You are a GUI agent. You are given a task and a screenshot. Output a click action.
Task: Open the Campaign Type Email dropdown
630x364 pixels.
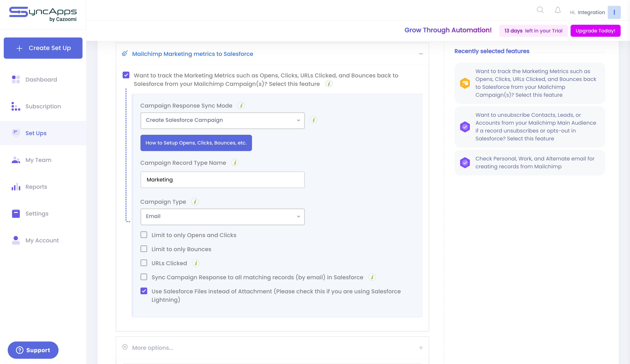(x=223, y=217)
